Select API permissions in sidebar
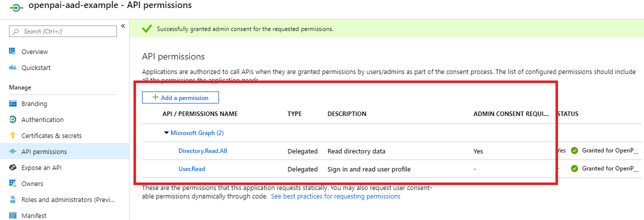This screenshot has height=220, width=644. [44, 151]
